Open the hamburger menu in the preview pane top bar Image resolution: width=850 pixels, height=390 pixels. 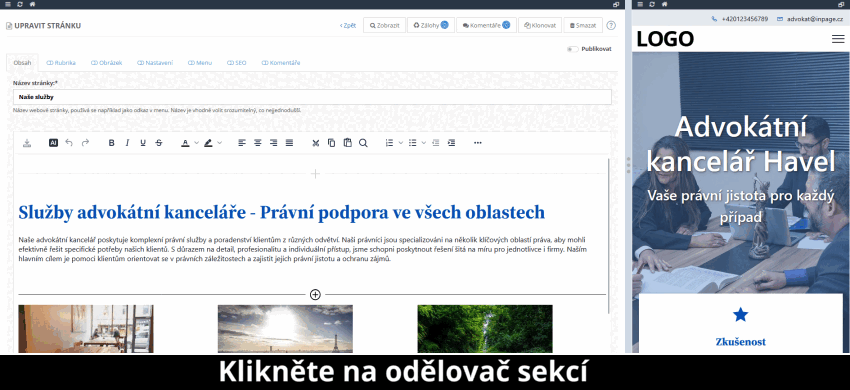pyautogui.click(x=640, y=4)
